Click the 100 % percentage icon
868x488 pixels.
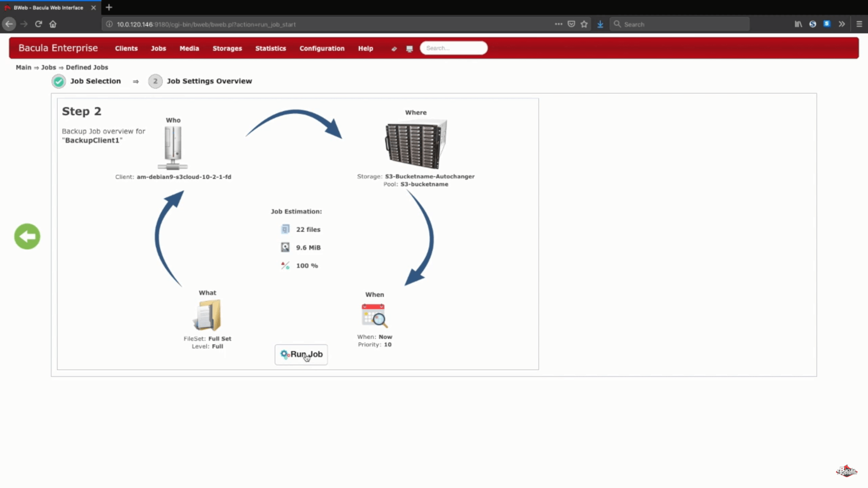pos(285,266)
